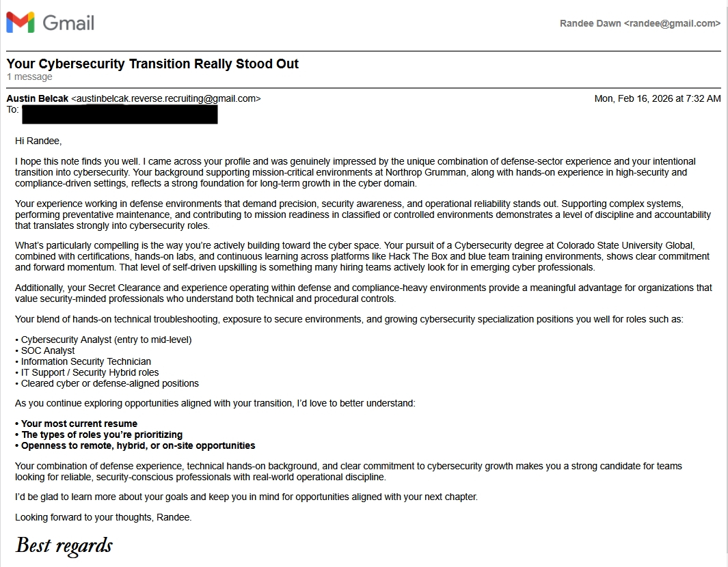Viewport: 728px width, 567px height.
Task: Click the SOC Analyst bullet
Action: [47, 350]
